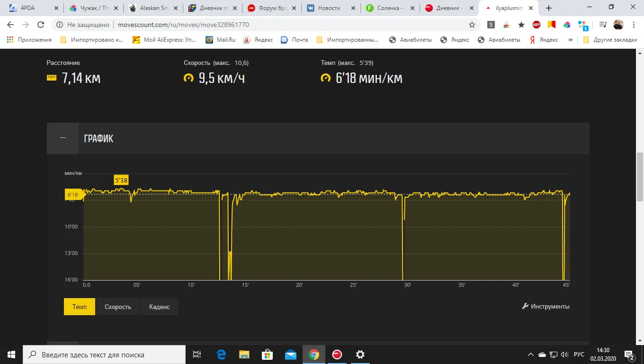Image resolution: width=644 pixels, height=364 pixels.
Task: Open the Alaskan Sm... browser tab
Action: (x=153, y=8)
